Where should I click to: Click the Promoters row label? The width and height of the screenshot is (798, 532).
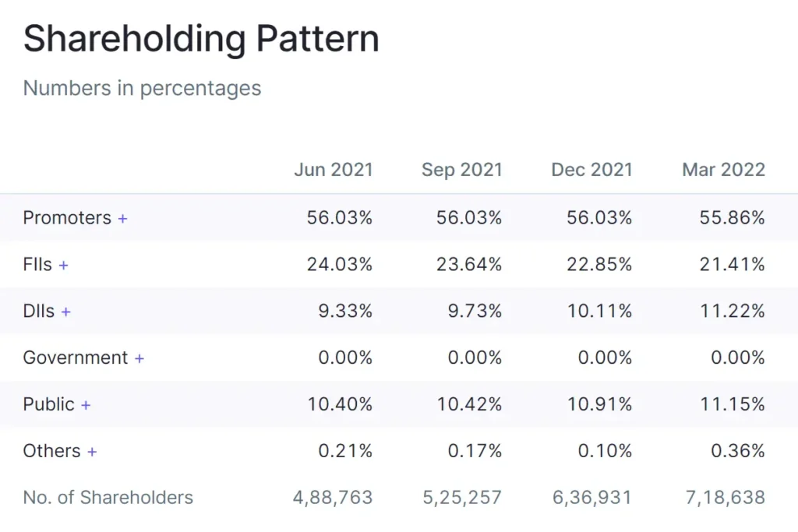point(67,218)
